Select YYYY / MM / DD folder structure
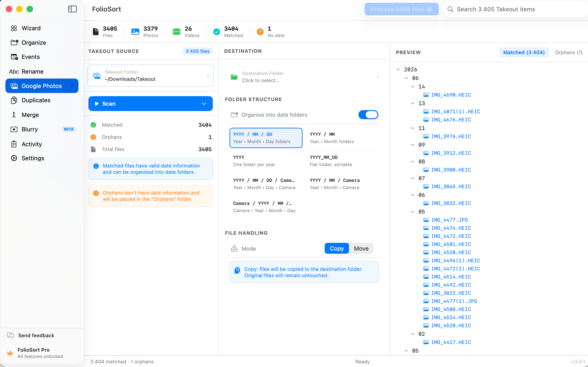Viewport: 588px width, 367px height. pos(266,138)
